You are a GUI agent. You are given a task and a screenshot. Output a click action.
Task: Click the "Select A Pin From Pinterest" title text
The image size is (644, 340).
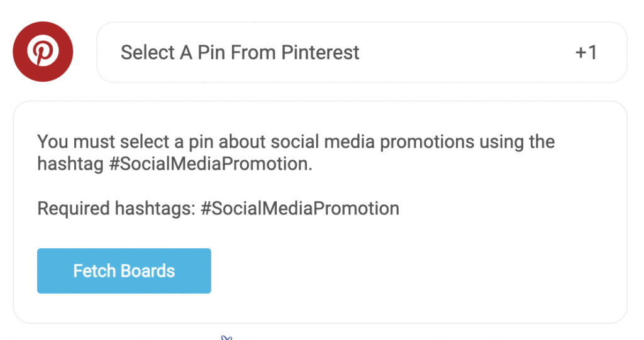pyautogui.click(x=240, y=53)
